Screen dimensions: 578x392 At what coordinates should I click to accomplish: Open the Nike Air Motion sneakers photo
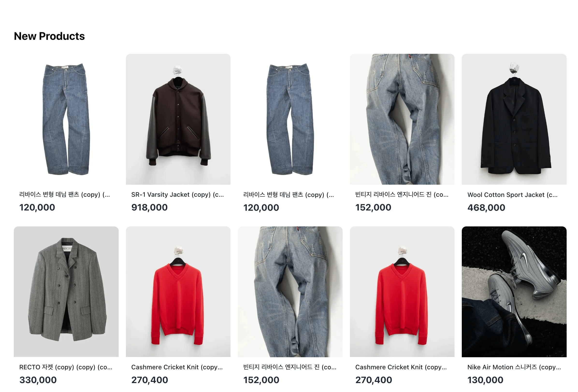(x=514, y=292)
